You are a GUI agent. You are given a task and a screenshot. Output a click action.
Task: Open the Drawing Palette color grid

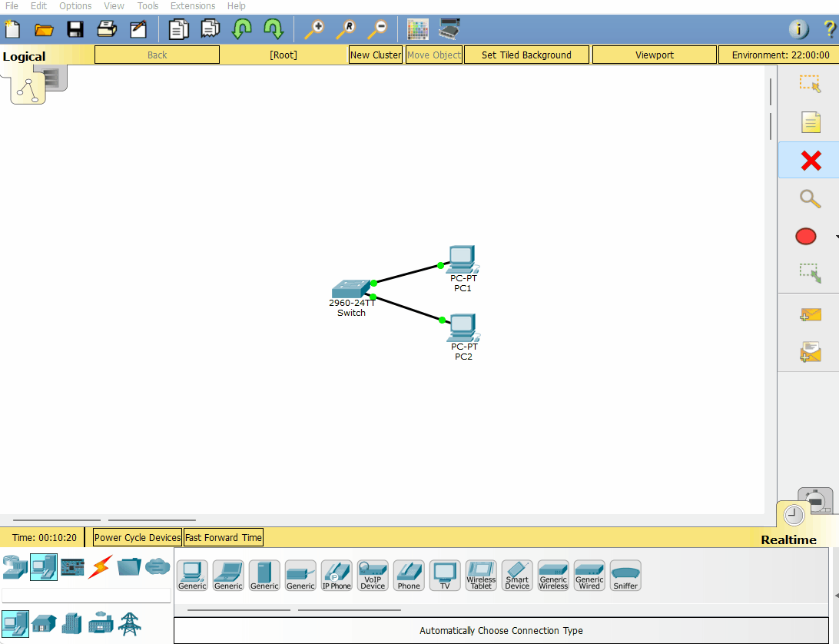(x=417, y=30)
